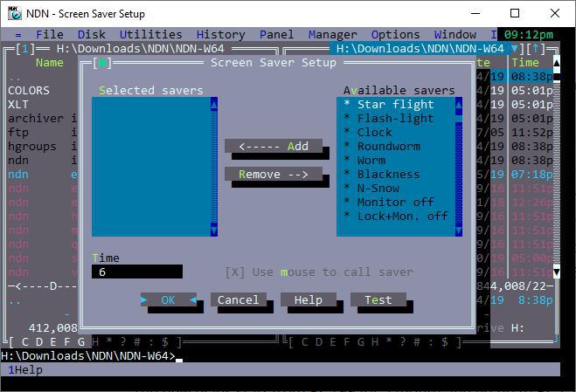The image size is (576, 392).
Task: Click the dialog close box icon
Action: pyautogui.click(x=102, y=63)
